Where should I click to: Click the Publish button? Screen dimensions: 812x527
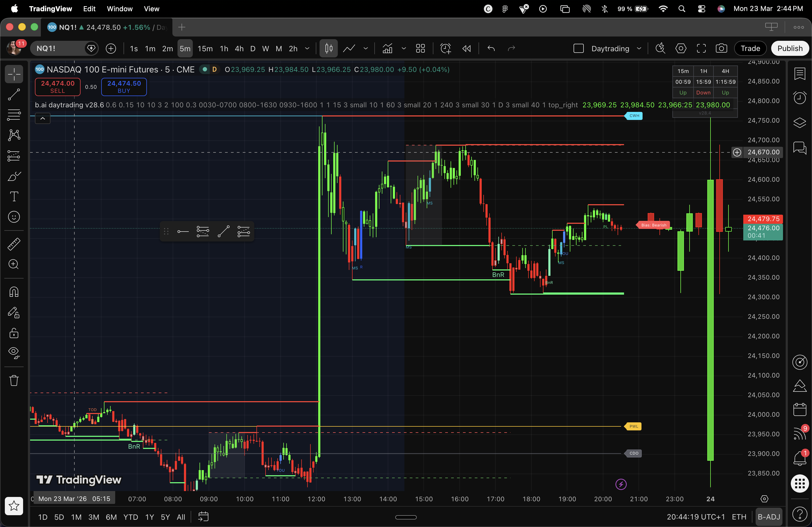click(790, 48)
